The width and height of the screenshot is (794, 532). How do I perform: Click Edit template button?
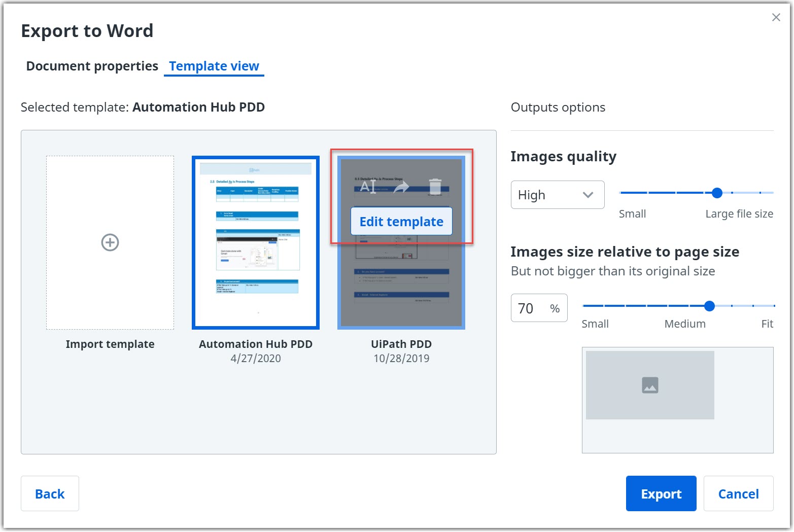(401, 222)
